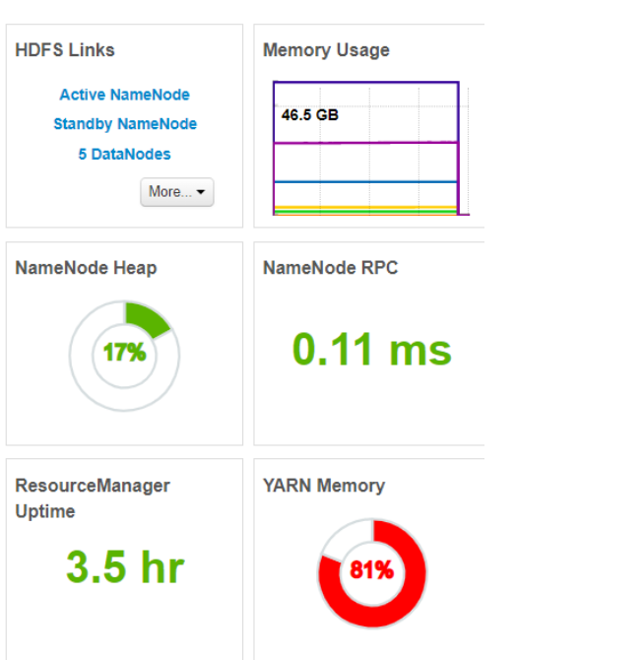Expand the More... dropdown button
The height and width of the screenshot is (660, 644).
(x=177, y=192)
